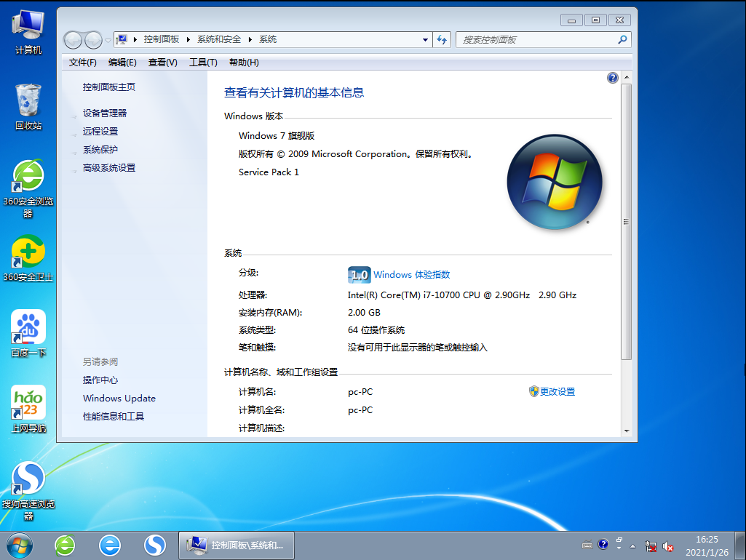The width and height of the screenshot is (746, 560).
Task: Go to 控制面板主页
Action: coord(109,87)
